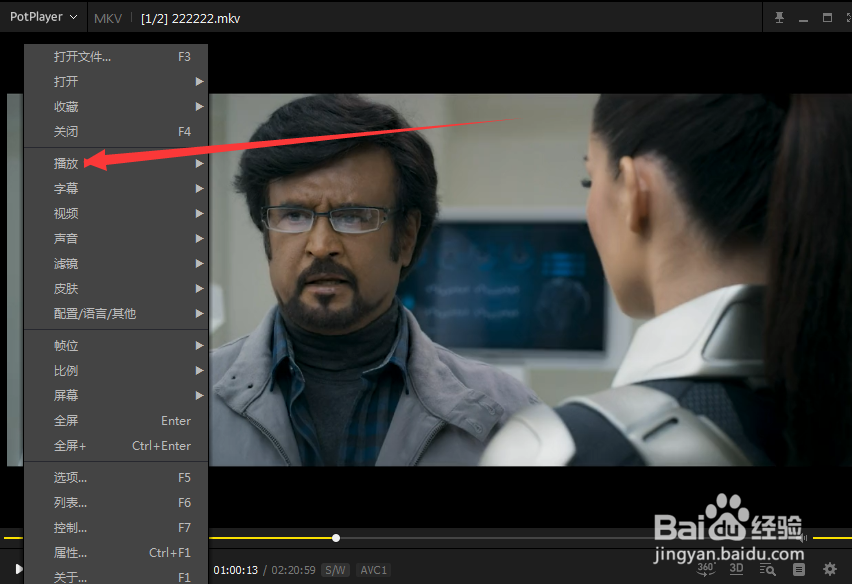The width and height of the screenshot is (852, 584).
Task: Pin the player window on top
Action: 779,17
